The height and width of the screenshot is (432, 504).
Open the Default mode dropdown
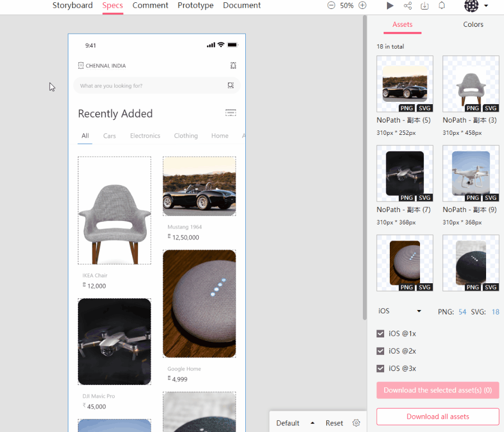295,423
